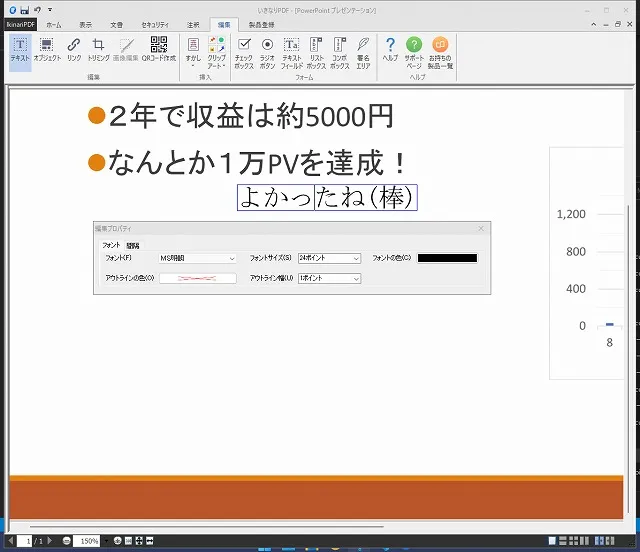The width and height of the screenshot is (640, 552).
Task: Open the IkinariPDF file menu tab
Action: point(20,24)
